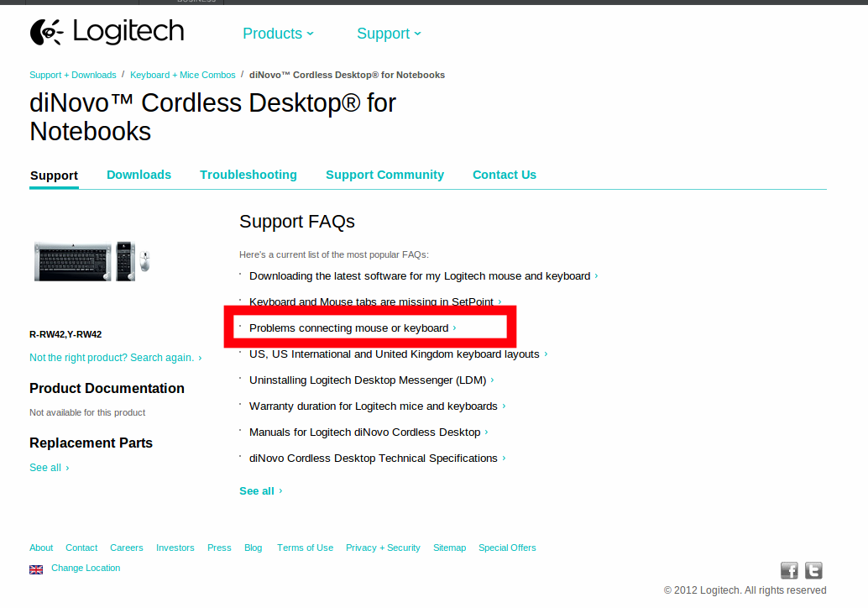
Task: Open Manuals for Logitech diNovo Cordless Desktop
Action: [369, 432]
